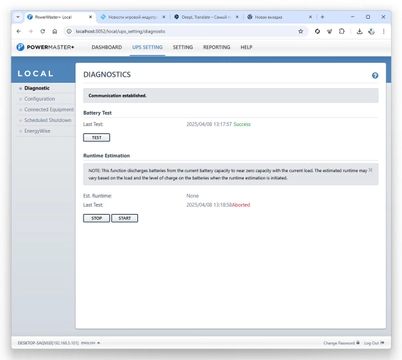This screenshot has height=360, width=402.
Task: Click the Aborted runtime test status
Action: pyautogui.click(x=241, y=205)
